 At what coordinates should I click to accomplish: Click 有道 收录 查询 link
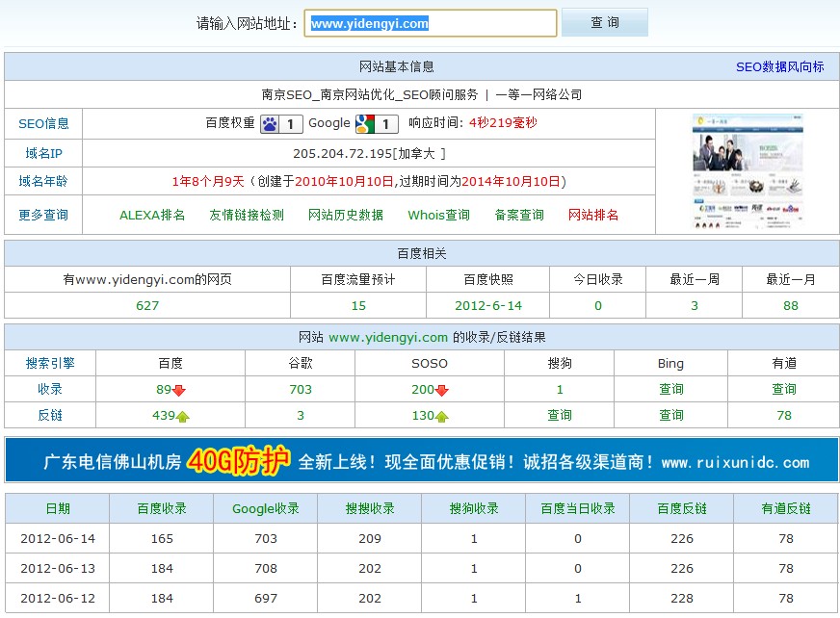click(784, 390)
